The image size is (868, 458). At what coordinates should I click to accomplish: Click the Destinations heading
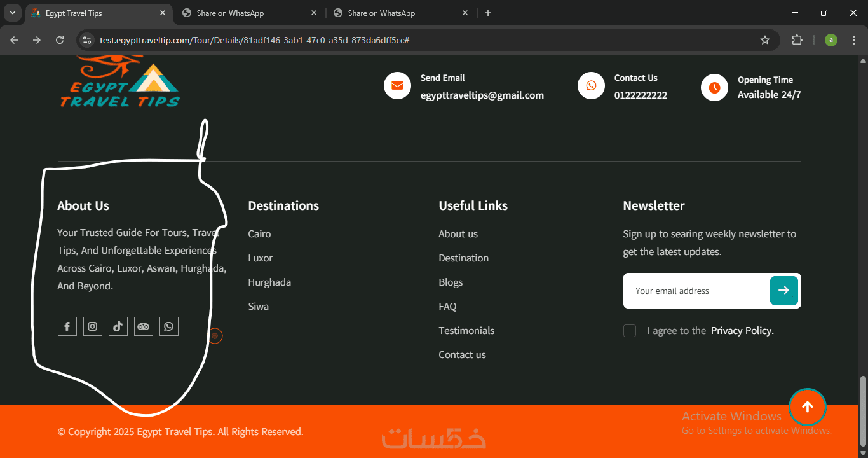tap(283, 205)
